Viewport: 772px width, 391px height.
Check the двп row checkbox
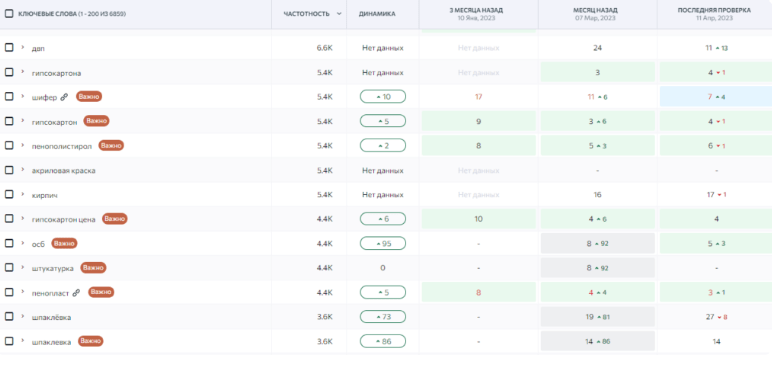pos(9,47)
